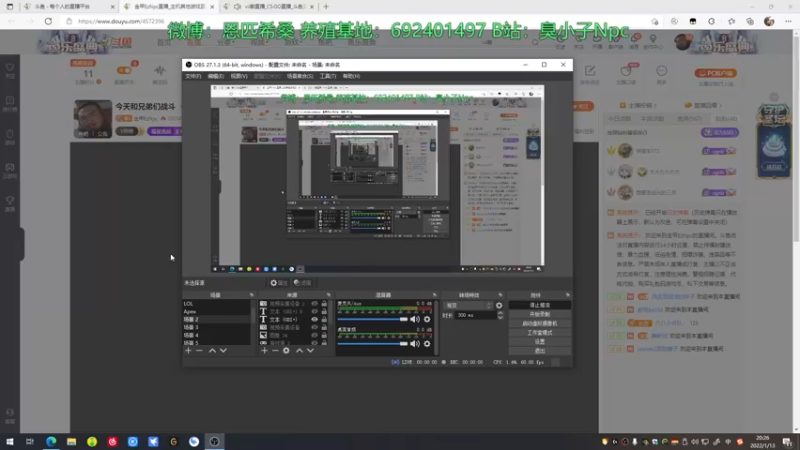This screenshot has width=800, height=450.
Task: Decrease transition duration with down arrow
Action: [x=500, y=317]
